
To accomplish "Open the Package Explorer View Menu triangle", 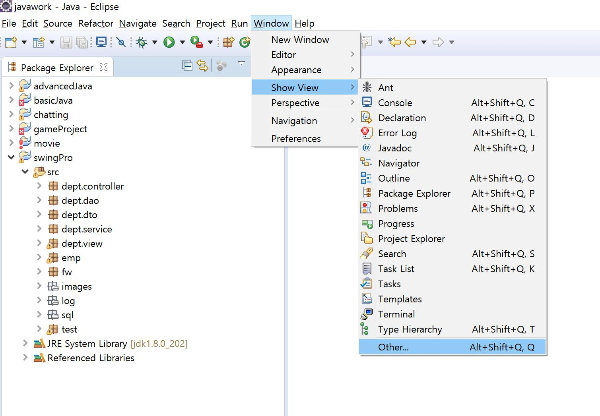I will click(x=241, y=62).
